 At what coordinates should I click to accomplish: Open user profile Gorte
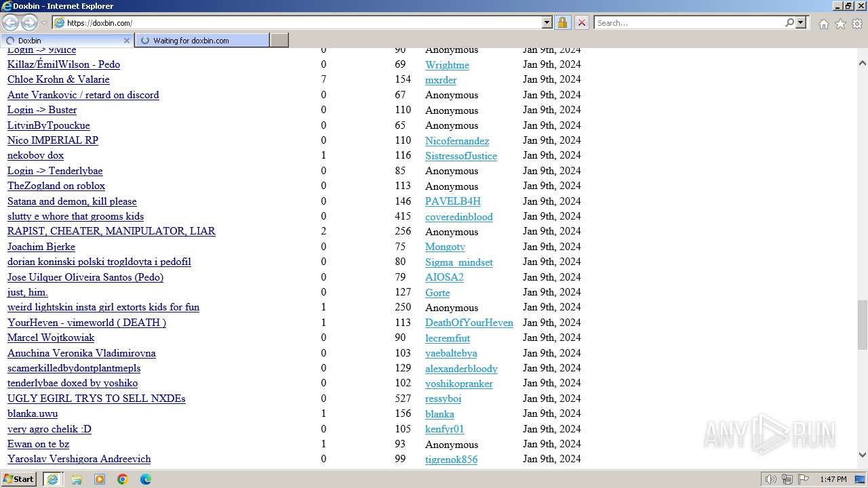coord(437,293)
